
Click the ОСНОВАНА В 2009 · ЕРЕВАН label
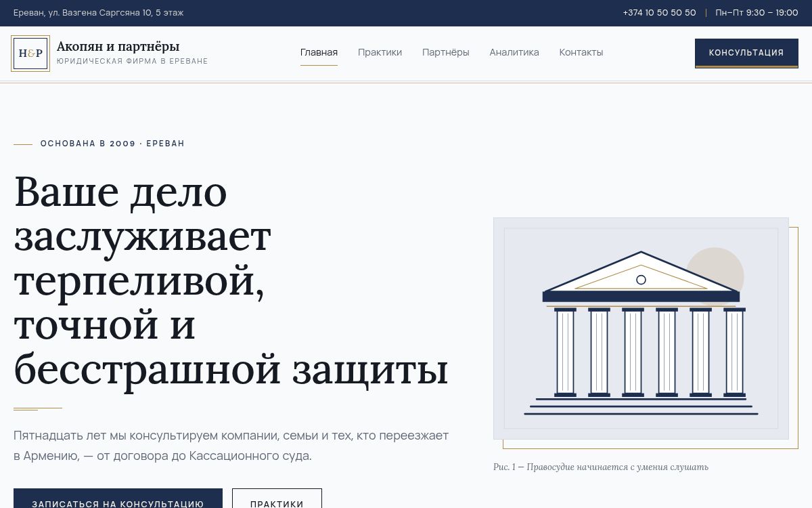click(x=112, y=144)
